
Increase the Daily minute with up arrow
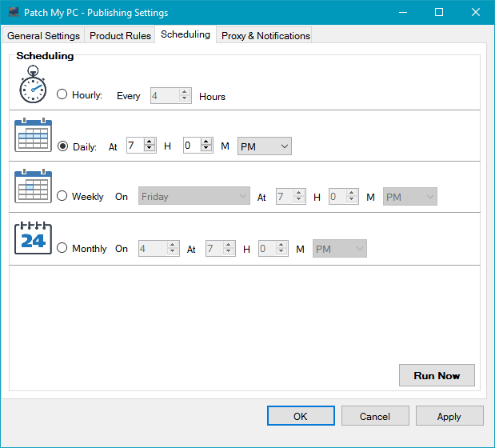(x=206, y=142)
